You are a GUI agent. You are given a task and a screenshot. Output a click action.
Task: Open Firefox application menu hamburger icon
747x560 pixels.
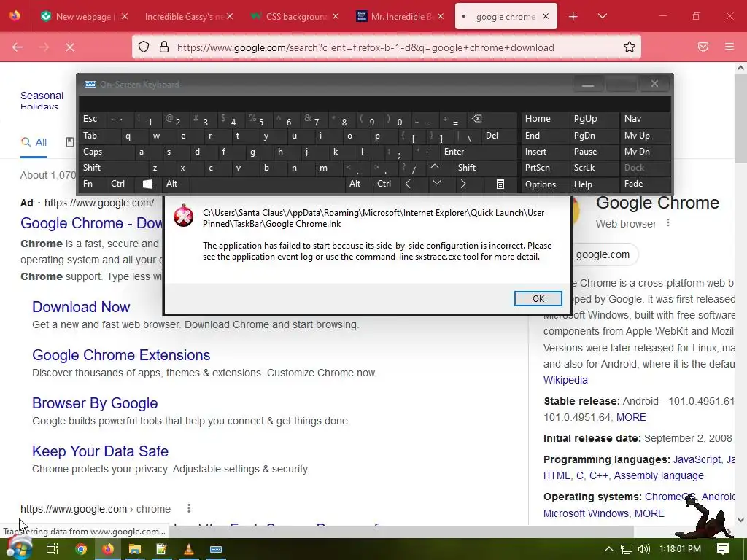729,47
